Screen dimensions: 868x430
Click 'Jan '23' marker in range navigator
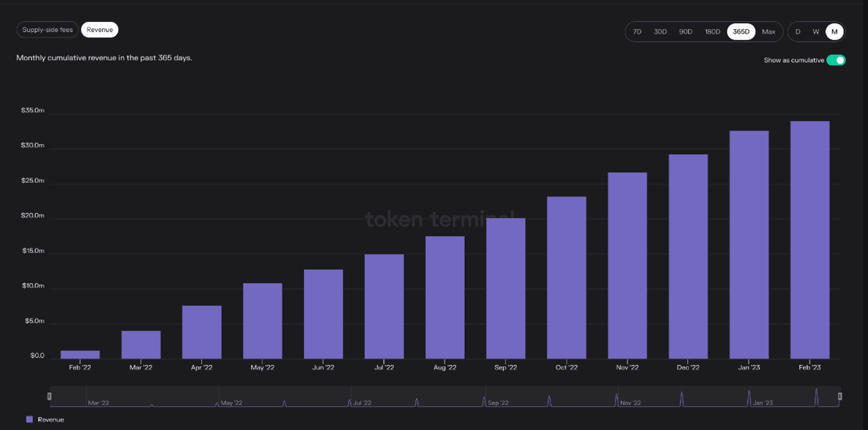[763, 403]
